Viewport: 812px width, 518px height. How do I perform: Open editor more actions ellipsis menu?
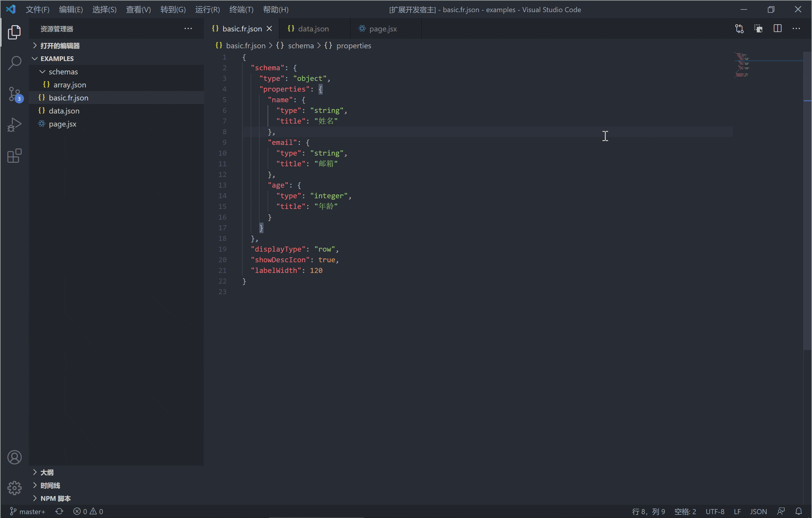point(796,29)
